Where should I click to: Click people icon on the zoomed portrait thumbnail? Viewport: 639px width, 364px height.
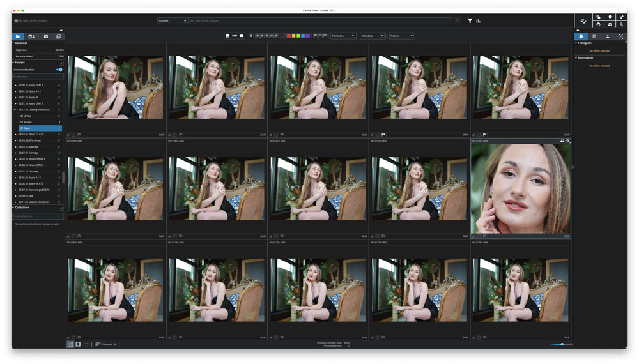tap(562, 141)
